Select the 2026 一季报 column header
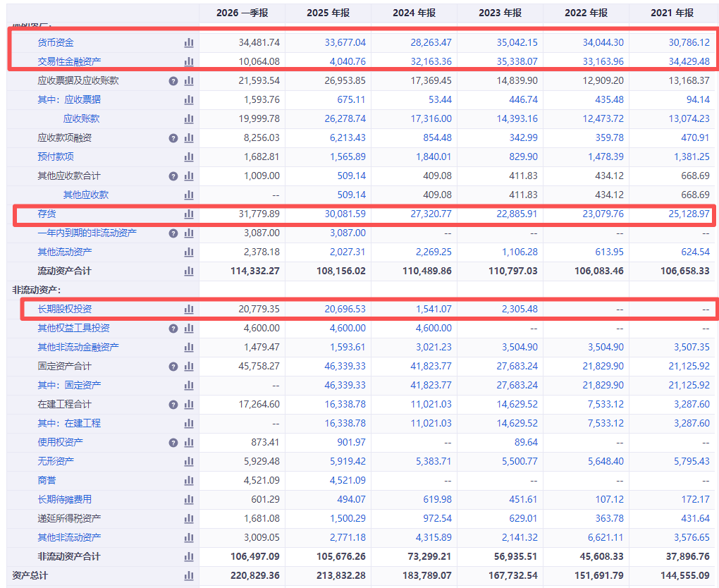The height and width of the screenshot is (588, 719). (242, 13)
